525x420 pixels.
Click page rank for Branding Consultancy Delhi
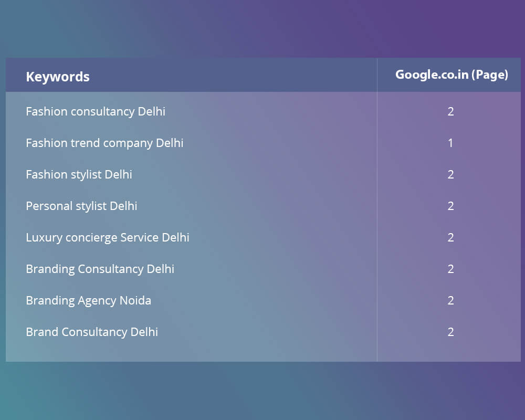click(450, 269)
